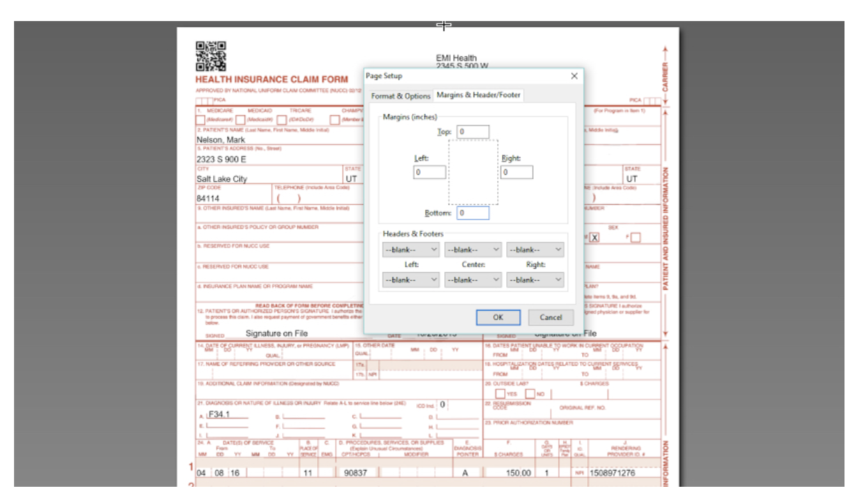Cancel the Page Setup dialog
863x504 pixels.
(550, 317)
